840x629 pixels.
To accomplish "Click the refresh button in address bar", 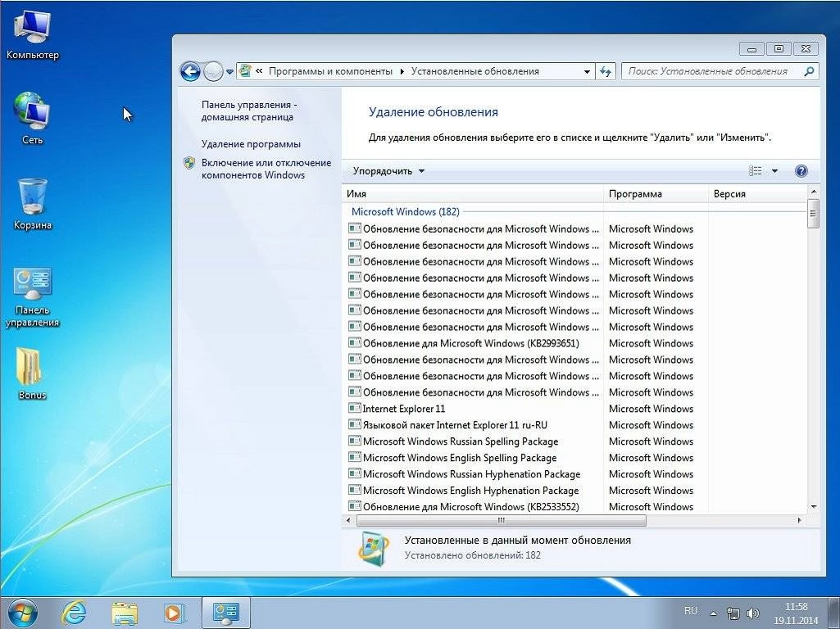I will pyautogui.click(x=606, y=71).
